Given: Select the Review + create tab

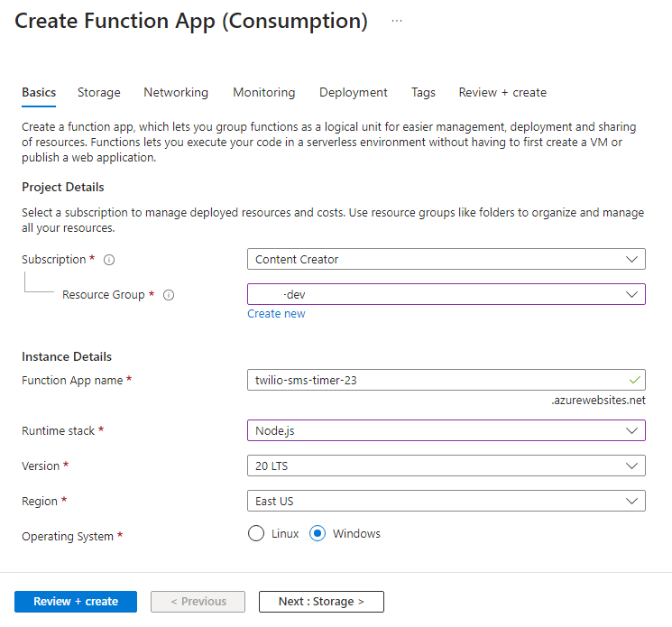Looking at the screenshot, I should point(502,92).
